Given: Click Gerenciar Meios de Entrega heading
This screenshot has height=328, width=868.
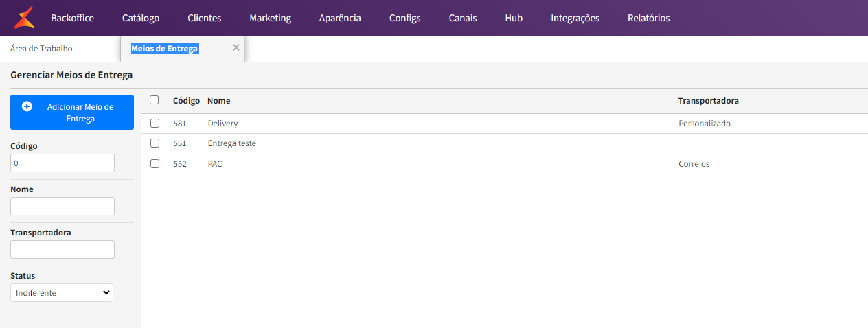Looking at the screenshot, I should (x=71, y=75).
